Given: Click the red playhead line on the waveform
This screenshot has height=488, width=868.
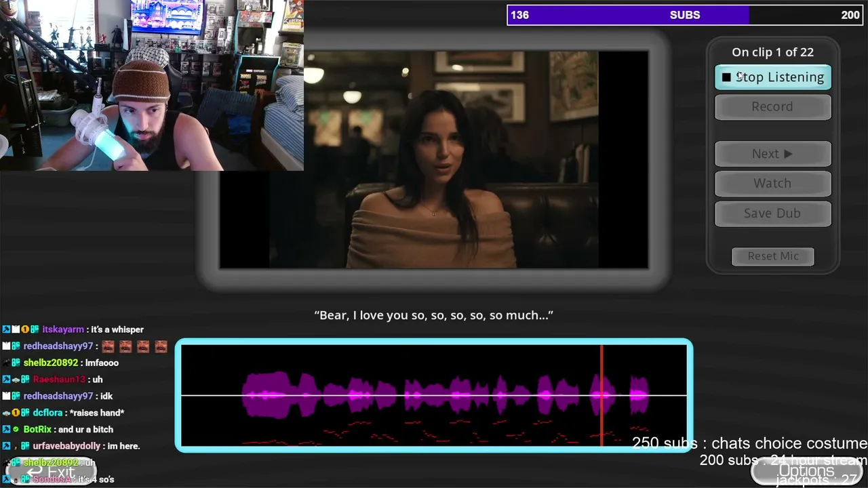Looking at the screenshot, I should (601, 395).
